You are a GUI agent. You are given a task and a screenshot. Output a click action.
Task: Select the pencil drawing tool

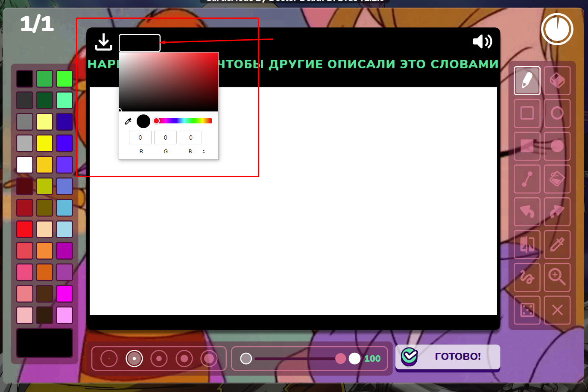[527, 81]
